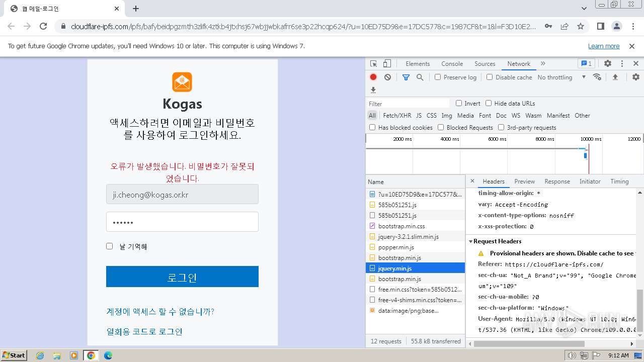Click the password key icon in address bar
Viewport: 644px width, 362px height.
(548, 26)
